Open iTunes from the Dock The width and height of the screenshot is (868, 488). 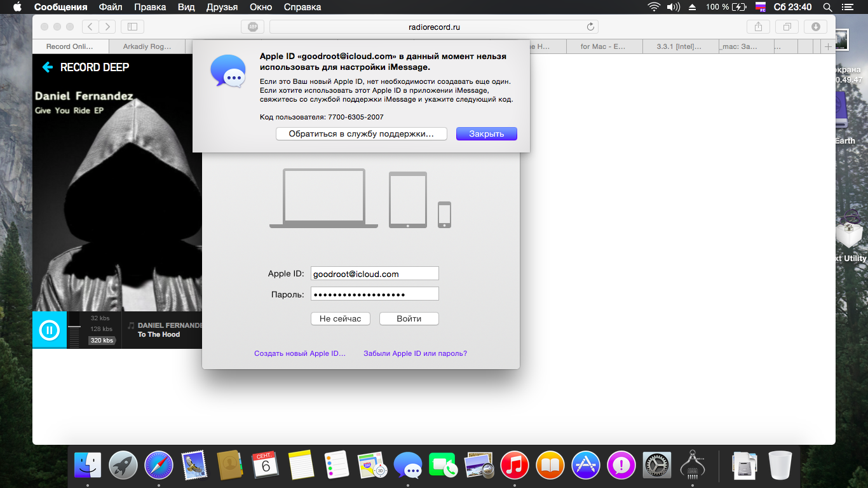515,465
